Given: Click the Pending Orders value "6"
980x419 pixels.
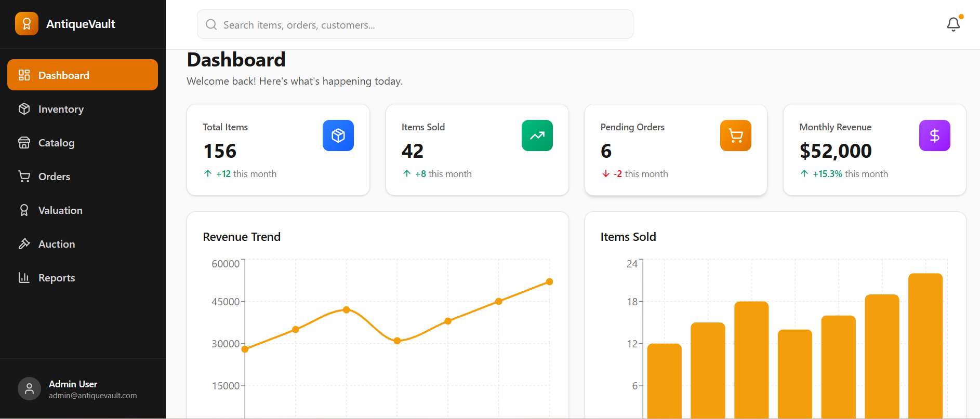Looking at the screenshot, I should (x=606, y=151).
